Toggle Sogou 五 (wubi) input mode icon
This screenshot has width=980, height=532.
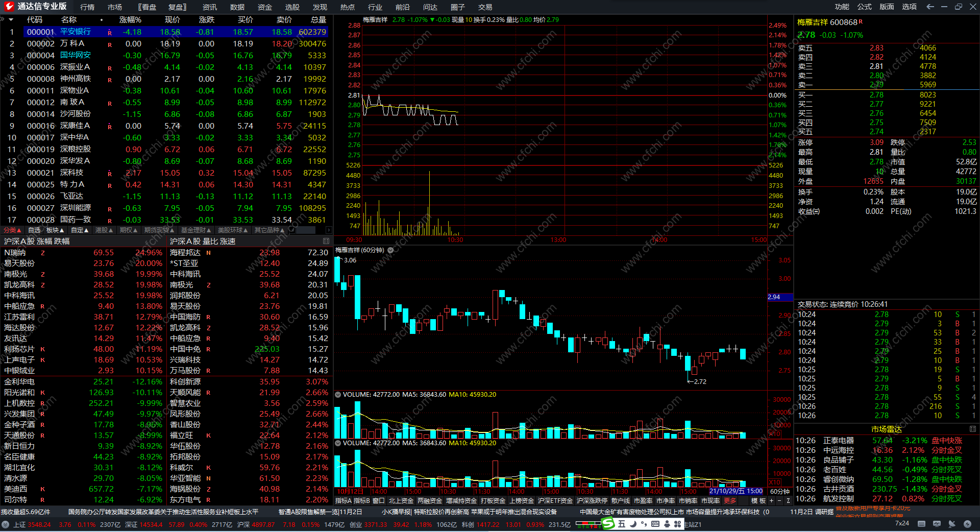pos(622,524)
